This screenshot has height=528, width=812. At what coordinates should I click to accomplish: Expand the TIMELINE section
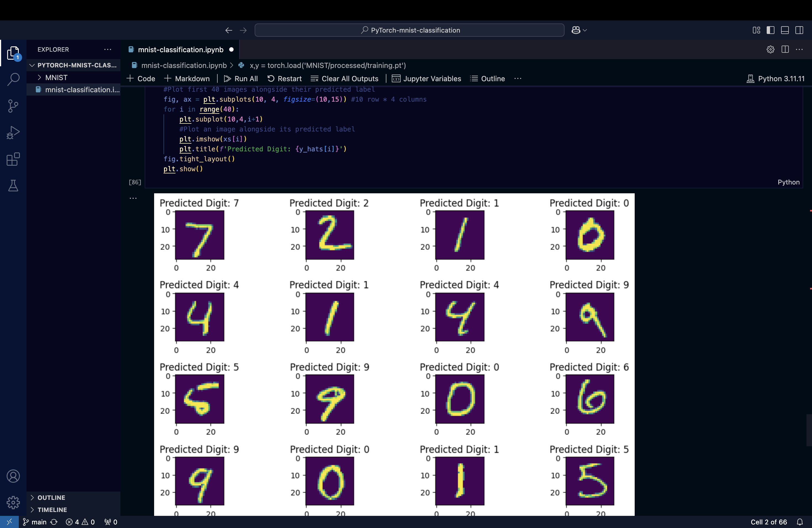pos(52,509)
